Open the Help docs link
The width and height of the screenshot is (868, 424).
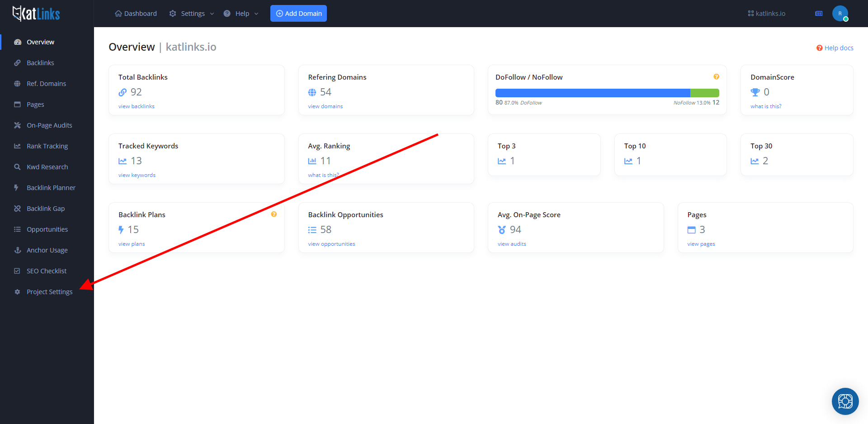[x=835, y=48]
